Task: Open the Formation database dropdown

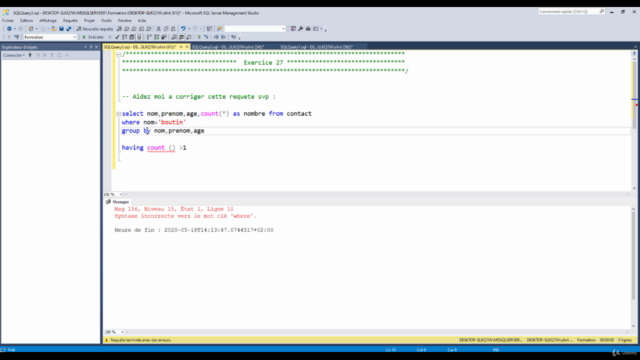Action: click(x=75, y=37)
